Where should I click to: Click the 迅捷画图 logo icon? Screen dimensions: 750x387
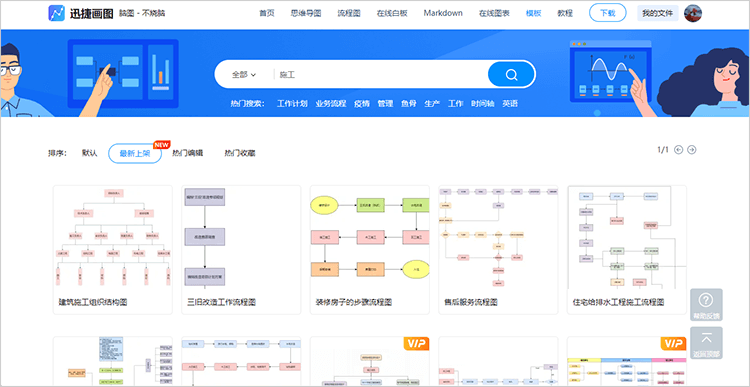(x=56, y=13)
